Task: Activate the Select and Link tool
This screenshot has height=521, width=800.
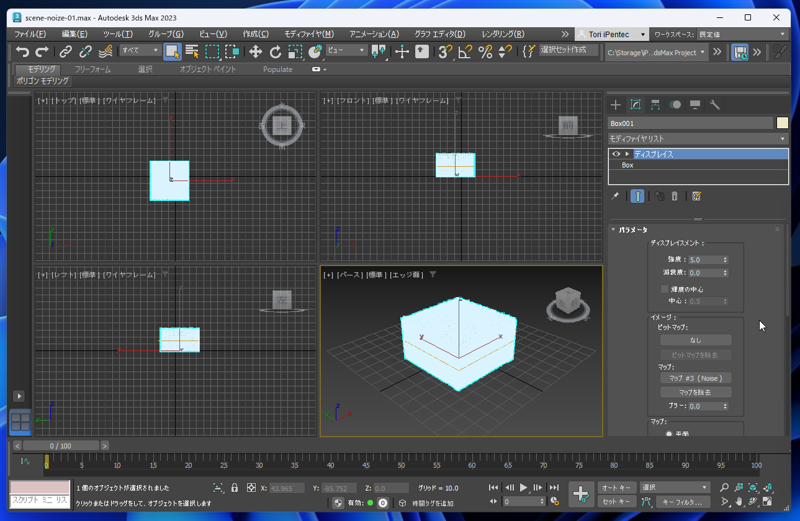Action: pos(65,52)
